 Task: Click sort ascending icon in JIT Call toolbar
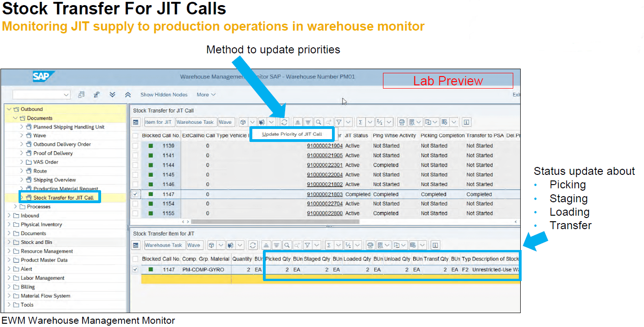point(298,122)
